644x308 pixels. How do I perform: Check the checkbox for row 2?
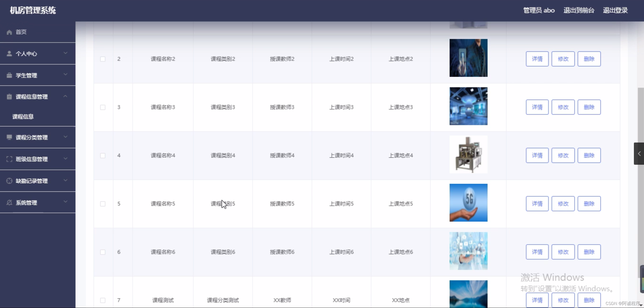[103, 59]
